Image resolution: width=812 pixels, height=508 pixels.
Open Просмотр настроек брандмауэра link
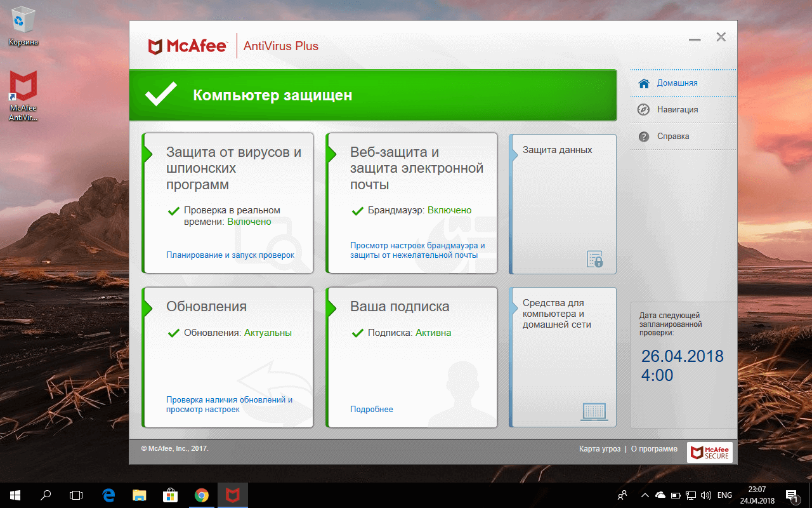tap(417, 250)
